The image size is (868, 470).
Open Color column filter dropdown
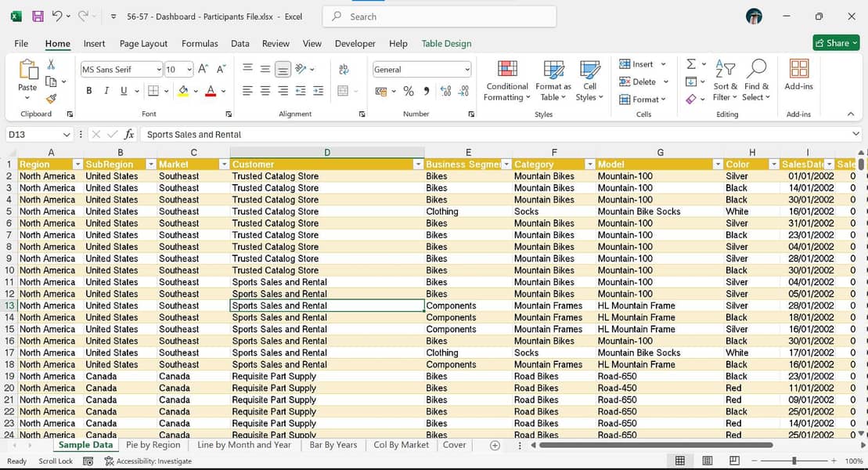774,164
